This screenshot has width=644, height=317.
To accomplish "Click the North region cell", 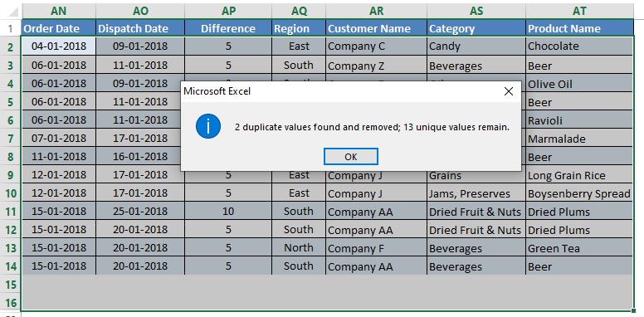I will [299, 247].
